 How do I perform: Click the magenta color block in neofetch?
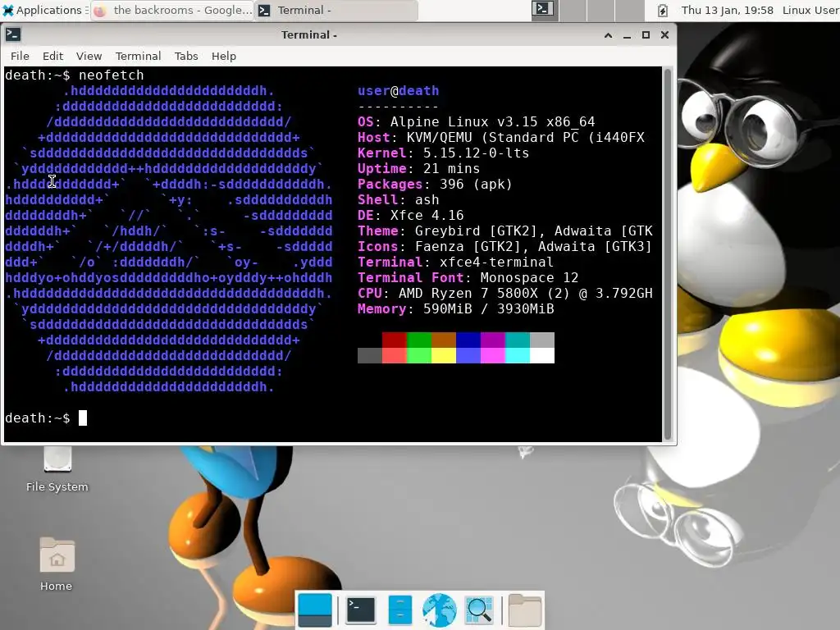click(x=493, y=340)
